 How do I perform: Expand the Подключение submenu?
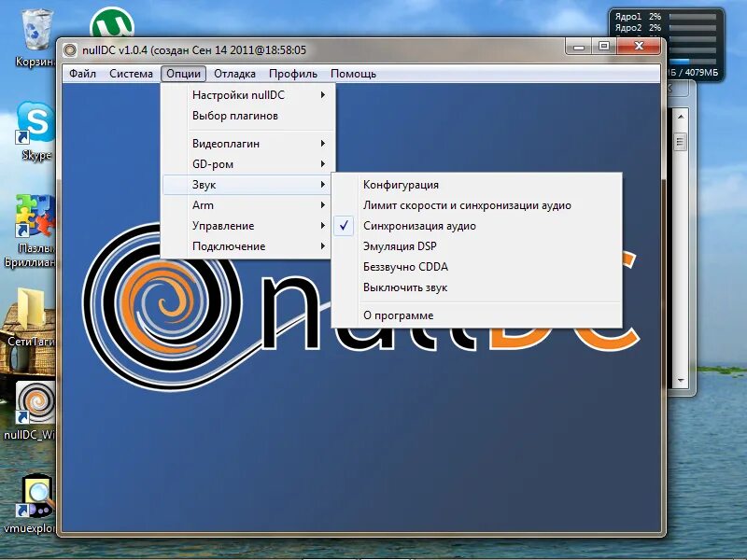click(247, 246)
